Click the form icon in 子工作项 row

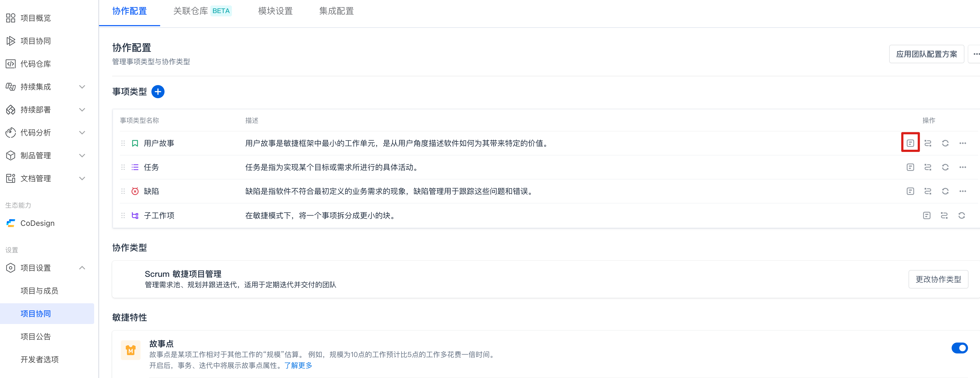(927, 216)
